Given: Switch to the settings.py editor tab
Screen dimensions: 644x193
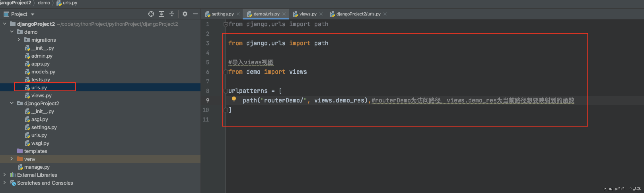Looking at the screenshot, I should [223, 14].
